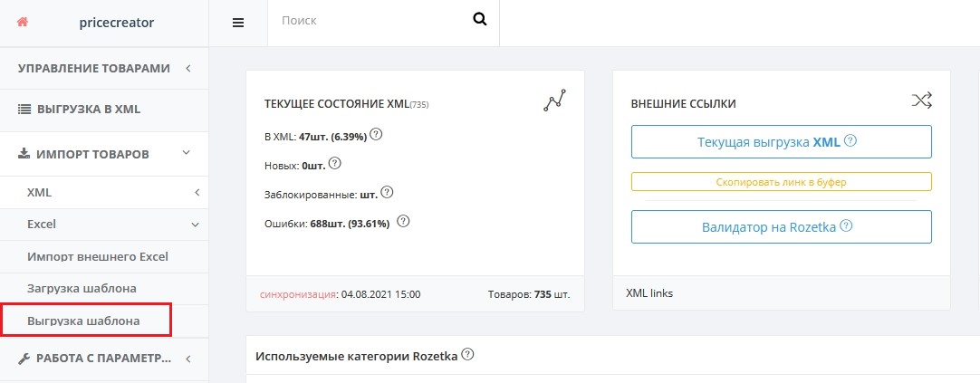
Task: Click Текущая выгрузка XML button
Action: (782, 142)
